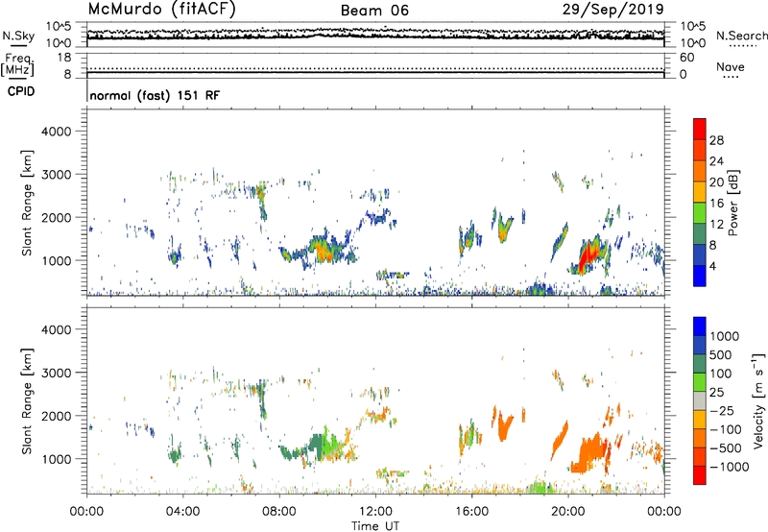Viewport: 768px width, 532px height.
Task: Click the right '10^0' noise axis label
Action: (693, 43)
